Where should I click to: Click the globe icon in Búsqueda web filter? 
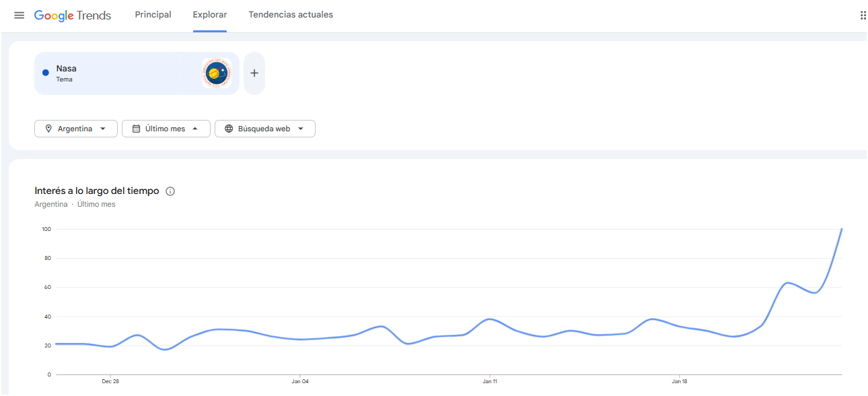[x=229, y=129]
